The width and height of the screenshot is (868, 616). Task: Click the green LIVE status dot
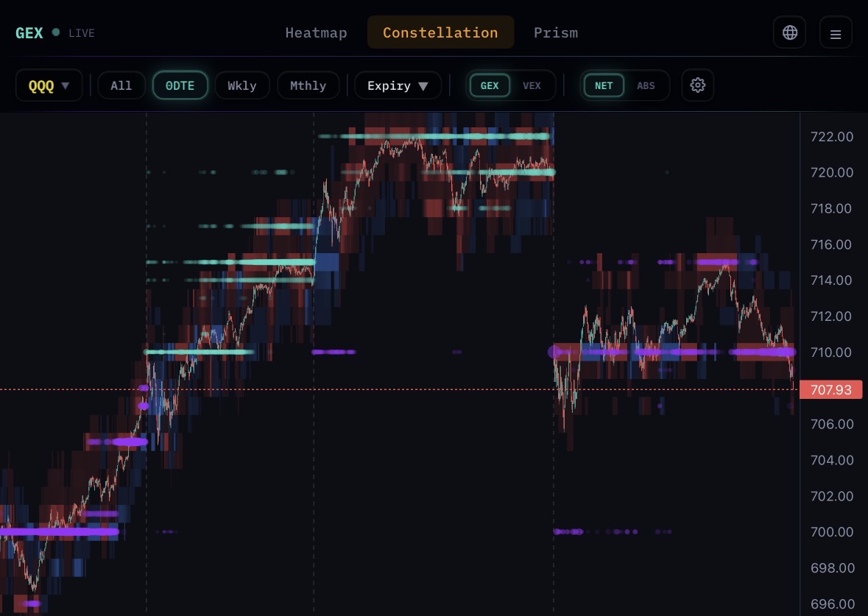(x=56, y=32)
